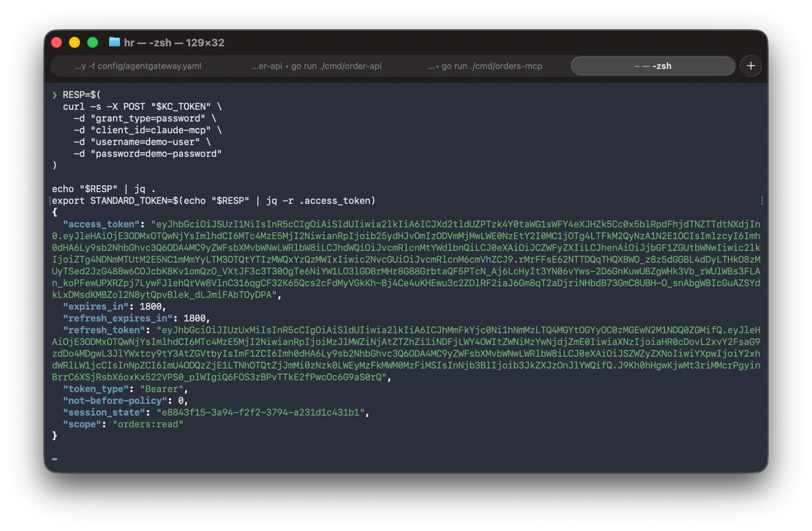This screenshot has height=531, width=812.
Task: Switch to the config/agentgateway.yaml tab
Action: tap(138, 66)
